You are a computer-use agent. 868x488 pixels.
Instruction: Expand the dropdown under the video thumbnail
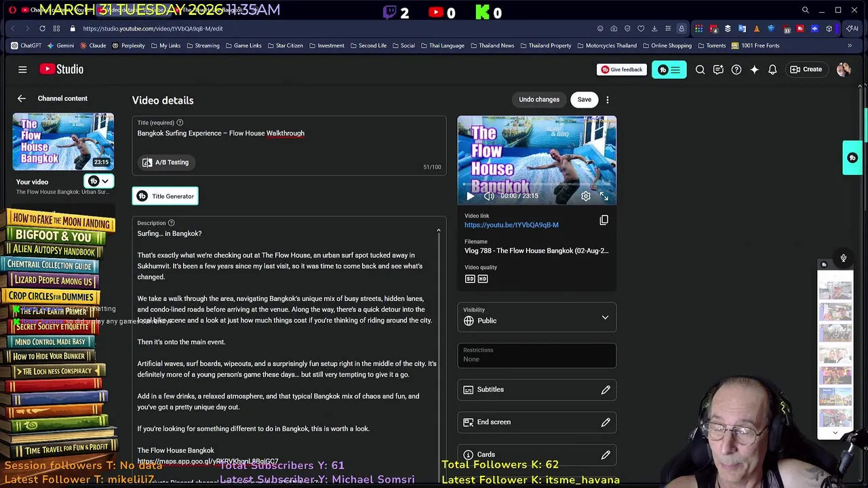pyautogui.click(x=99, y=181)
